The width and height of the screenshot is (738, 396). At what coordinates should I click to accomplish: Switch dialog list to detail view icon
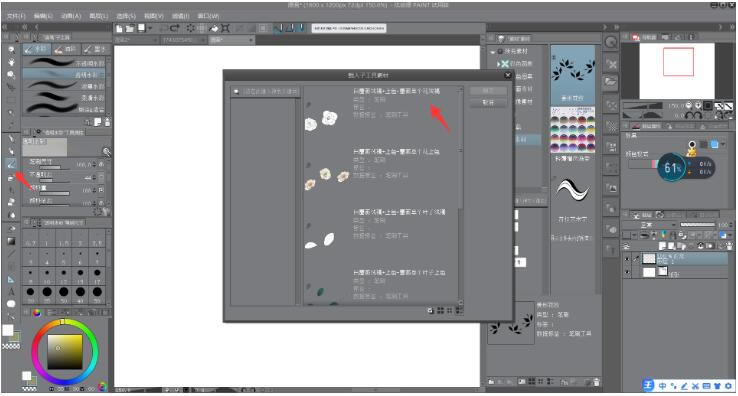tap(458, 310)
